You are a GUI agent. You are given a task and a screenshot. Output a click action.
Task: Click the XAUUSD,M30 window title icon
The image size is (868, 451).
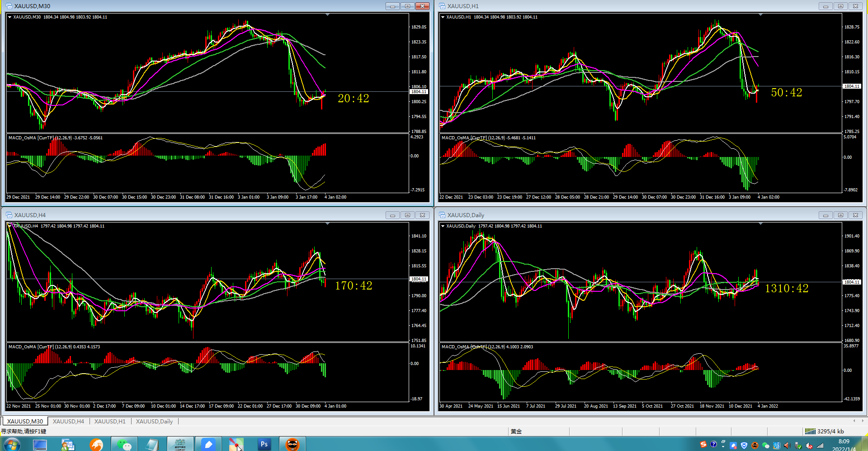tap(9, 6)
